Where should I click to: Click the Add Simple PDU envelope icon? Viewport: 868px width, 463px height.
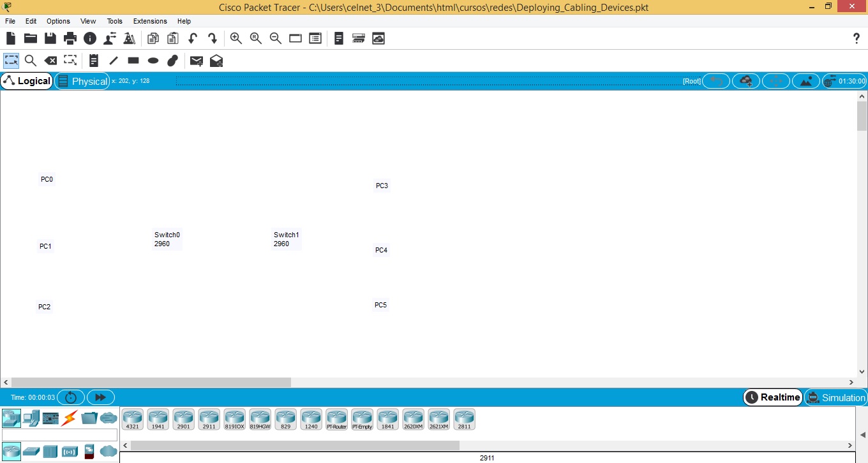[197, 61]
